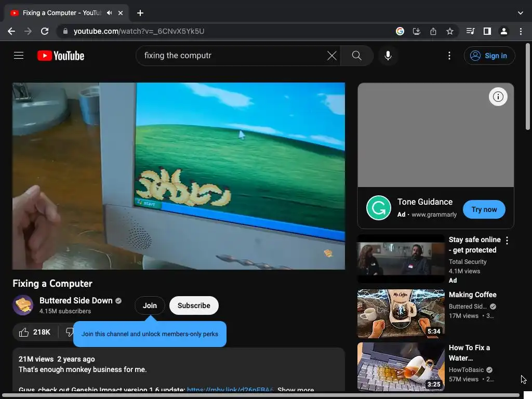Click the vertical page scrollbar
Viewport: 532px width, 399px height.
click(x=528, y=87)
